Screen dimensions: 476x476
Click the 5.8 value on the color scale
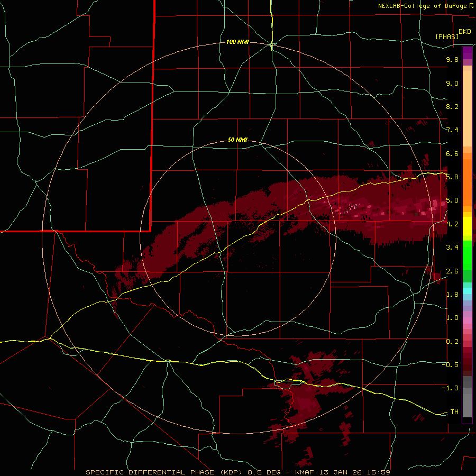click(x=452, y=177)
